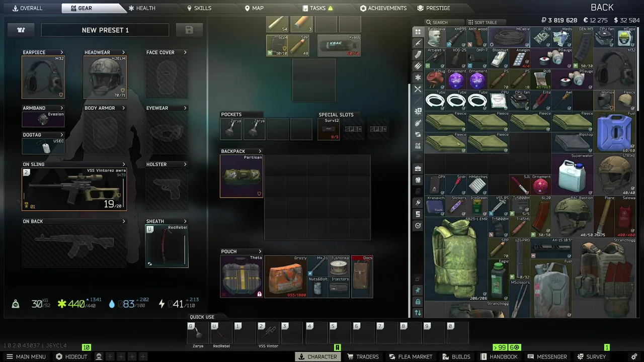Toggle the medkit-plus stash filter tab
Screen dimensions: 644x362
(x=418, y=112)
